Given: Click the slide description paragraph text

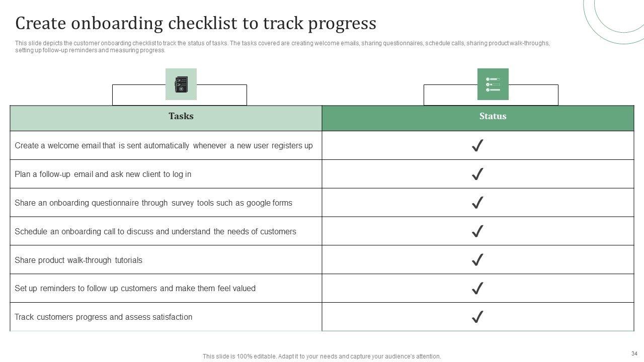Looking at the screenshot, I should [x=282, y=47].
